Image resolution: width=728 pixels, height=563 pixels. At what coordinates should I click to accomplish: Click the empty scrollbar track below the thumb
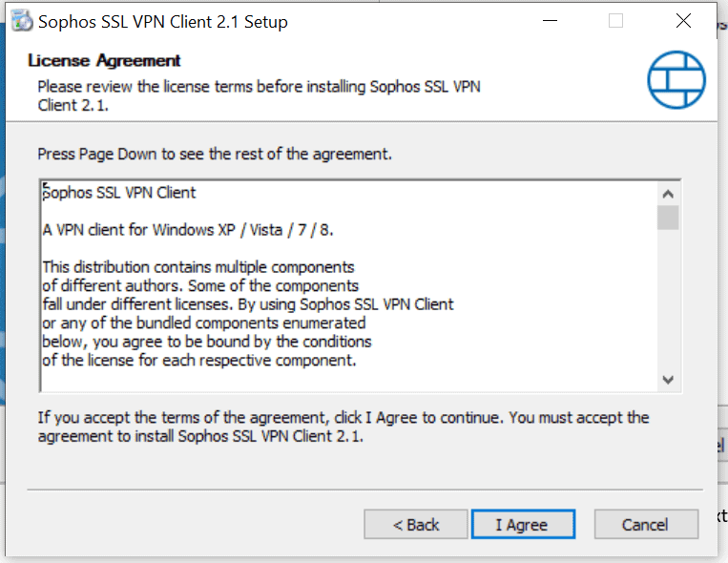[668, 300]
